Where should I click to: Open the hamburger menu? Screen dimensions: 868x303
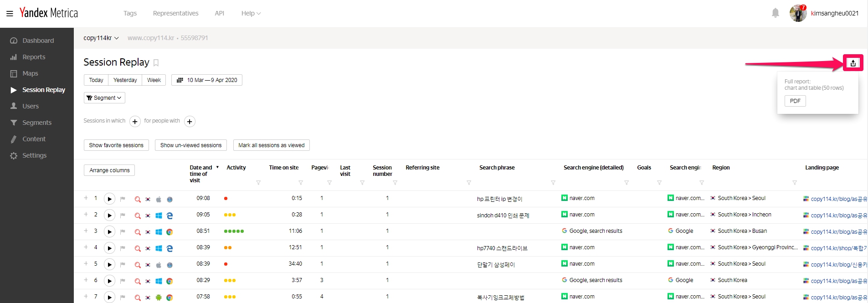(x=10, y=13)
